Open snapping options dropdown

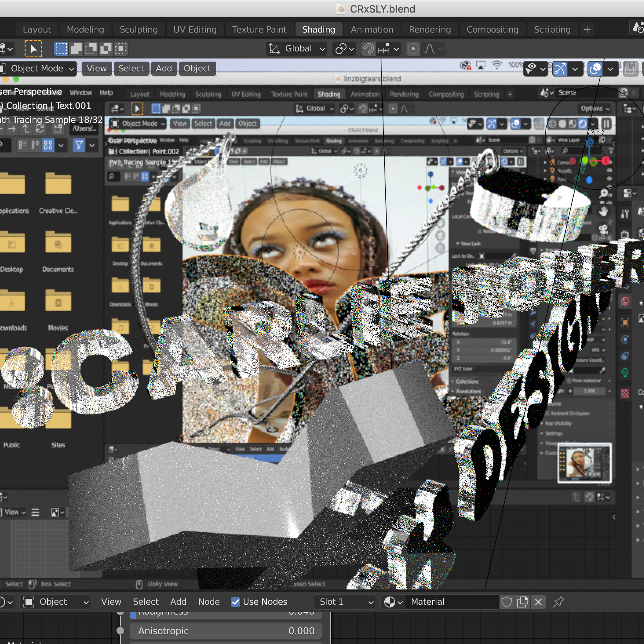[389, 49]
